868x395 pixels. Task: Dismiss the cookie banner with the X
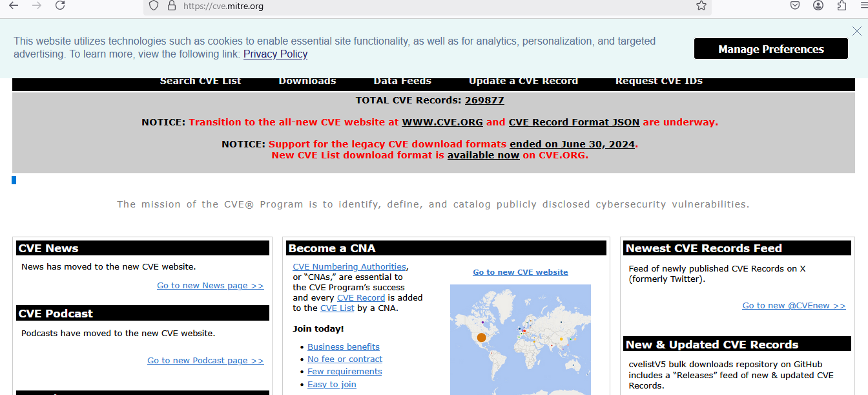point(857,31)
